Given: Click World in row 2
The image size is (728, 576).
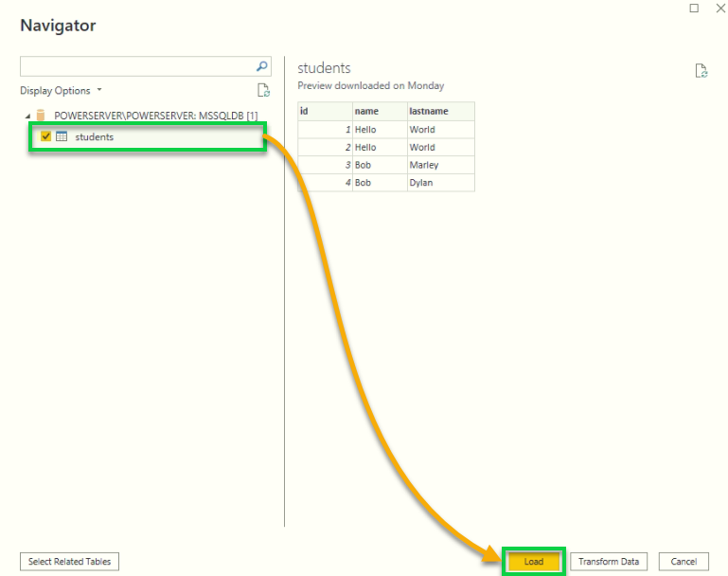Looking at the screenshot, I should [441, 147].
